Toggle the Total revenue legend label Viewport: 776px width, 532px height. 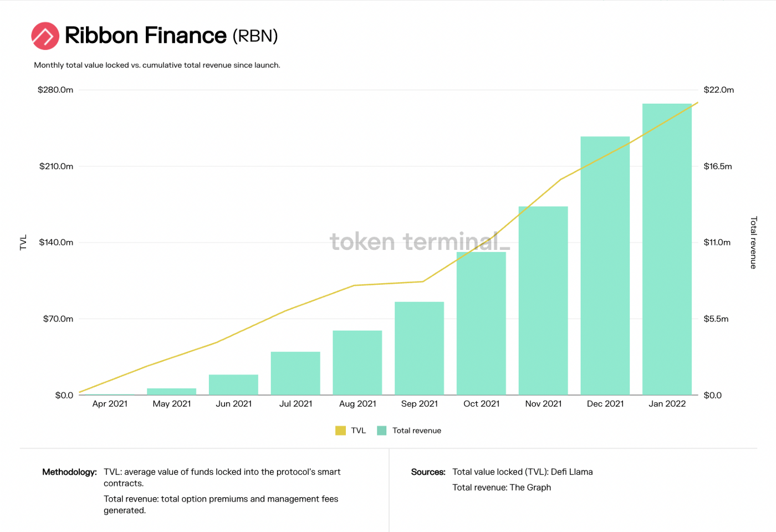[417, 431]
